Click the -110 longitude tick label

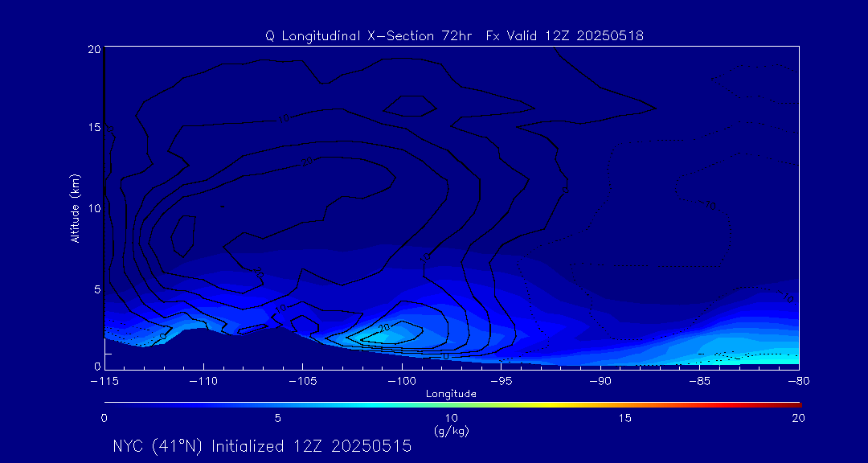point(203,381)
